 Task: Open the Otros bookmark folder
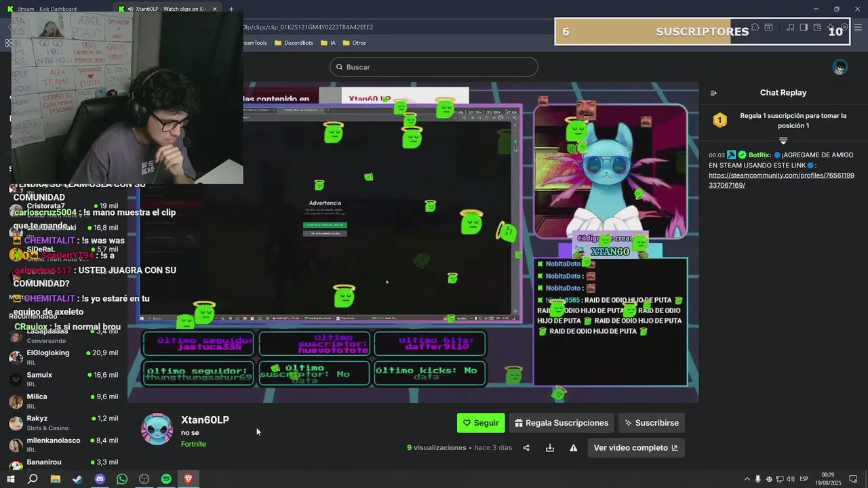tap(355, 43)
